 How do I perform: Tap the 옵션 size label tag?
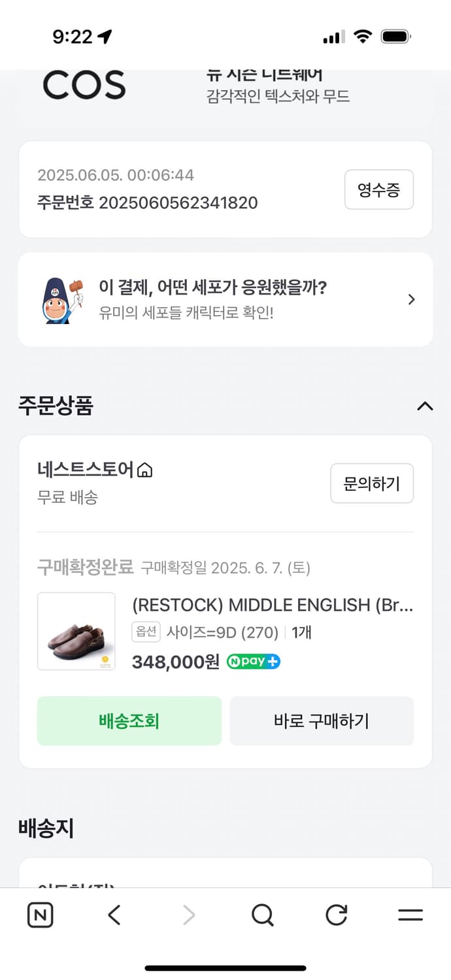coord(146,631)
